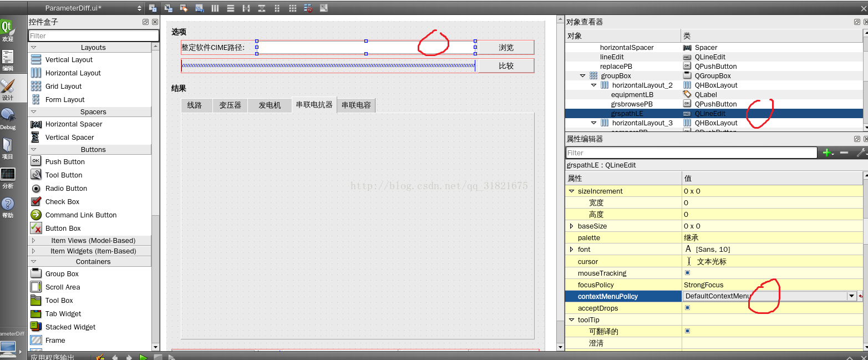The image size is (868, 360).
Task: Toggle the acceptDrops property checkbox
Action: click(x=688, y=308)
